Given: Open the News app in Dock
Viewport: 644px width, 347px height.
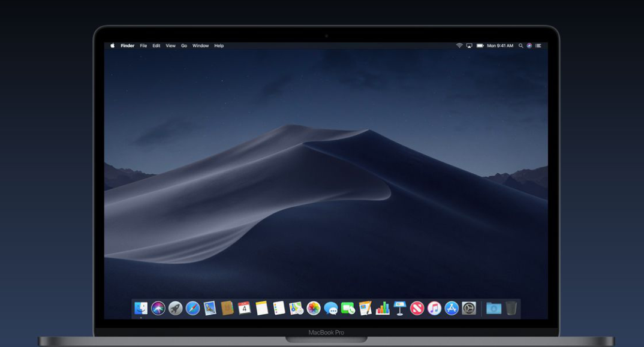Looking at the screenshot, I should [x=417, y=308].
